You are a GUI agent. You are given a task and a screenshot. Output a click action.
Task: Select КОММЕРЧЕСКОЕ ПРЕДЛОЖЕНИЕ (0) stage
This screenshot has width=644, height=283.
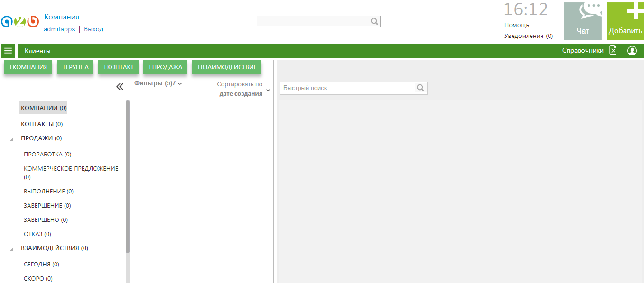point(71,173)
